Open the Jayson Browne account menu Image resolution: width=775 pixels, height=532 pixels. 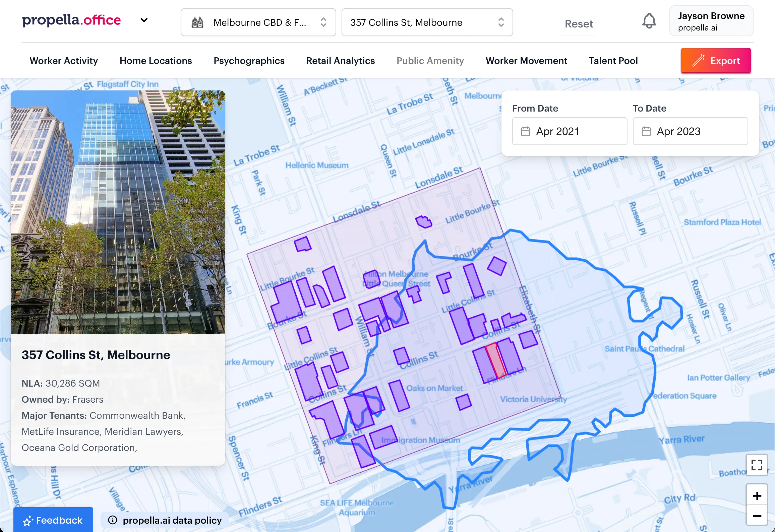click(x=711, y=21)
